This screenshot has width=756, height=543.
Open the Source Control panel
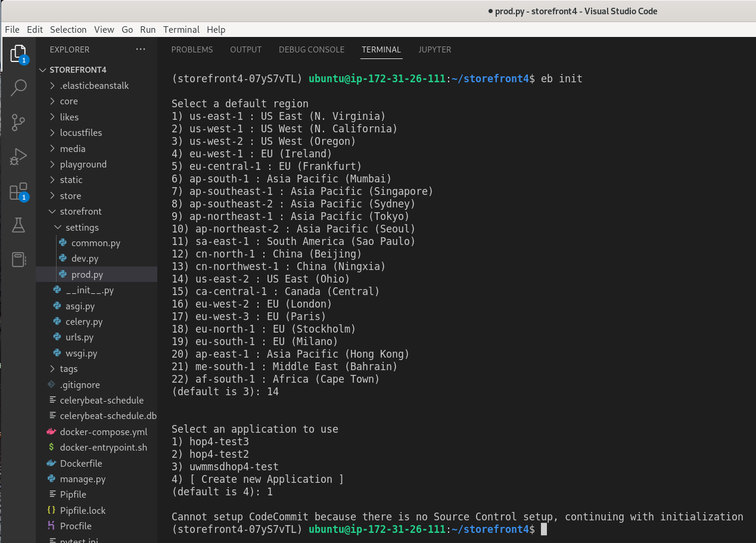coord(18,123)
